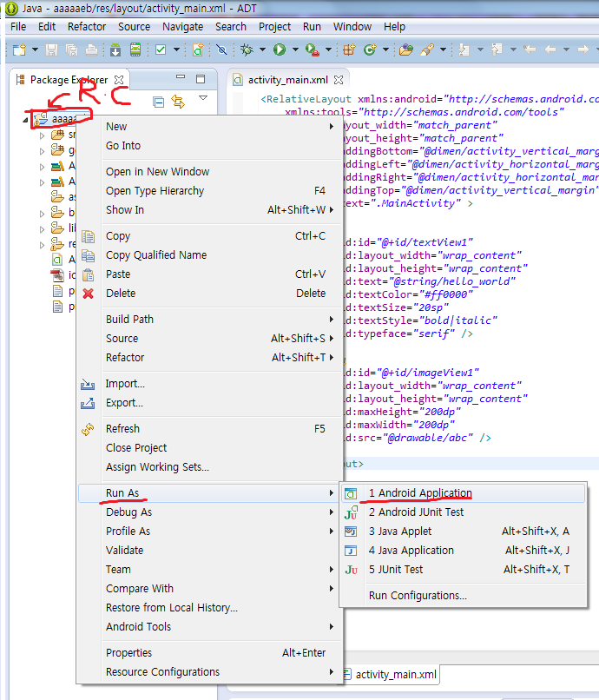Screen dimensions: 599x700
Task: Open Package Explorer view menu triangle
Action: (x=203, y=99)
